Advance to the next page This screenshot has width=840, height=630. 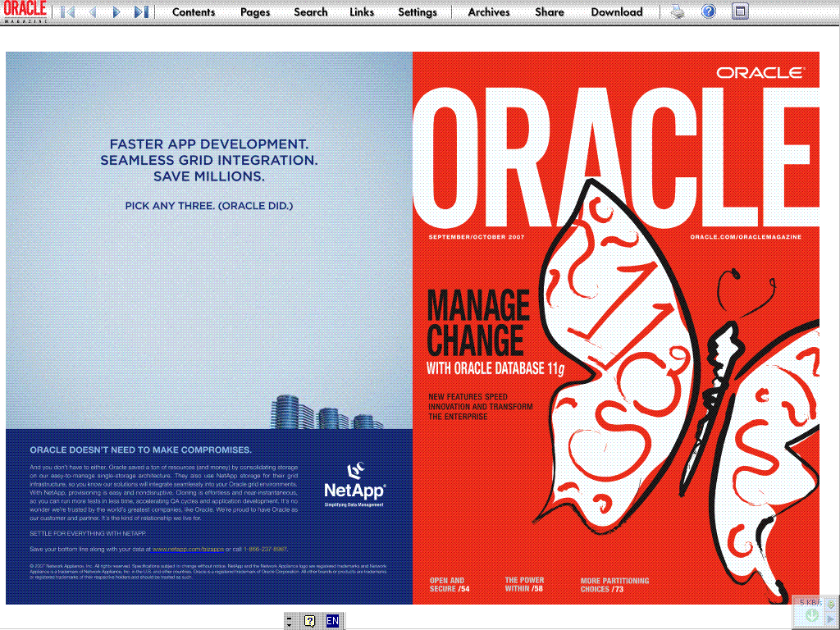[x=116, y=12]
